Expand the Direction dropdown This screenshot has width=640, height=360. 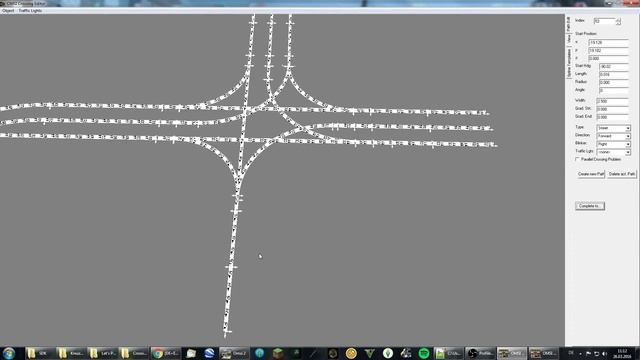tap(628, 136)
